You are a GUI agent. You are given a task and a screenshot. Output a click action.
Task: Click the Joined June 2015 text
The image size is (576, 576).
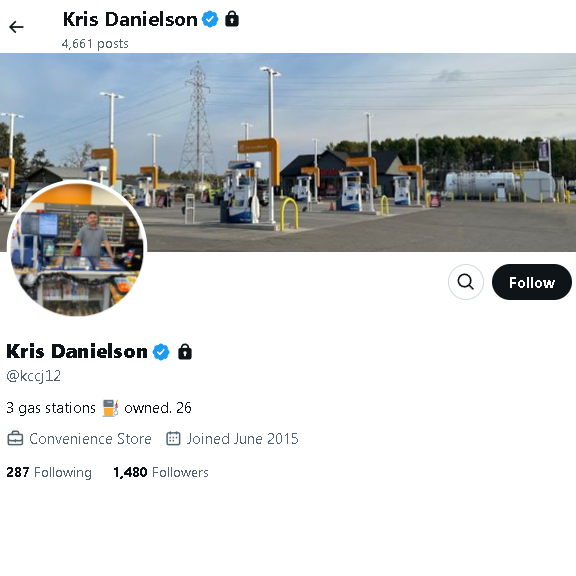pyautogui.click(x=242, y=439)
